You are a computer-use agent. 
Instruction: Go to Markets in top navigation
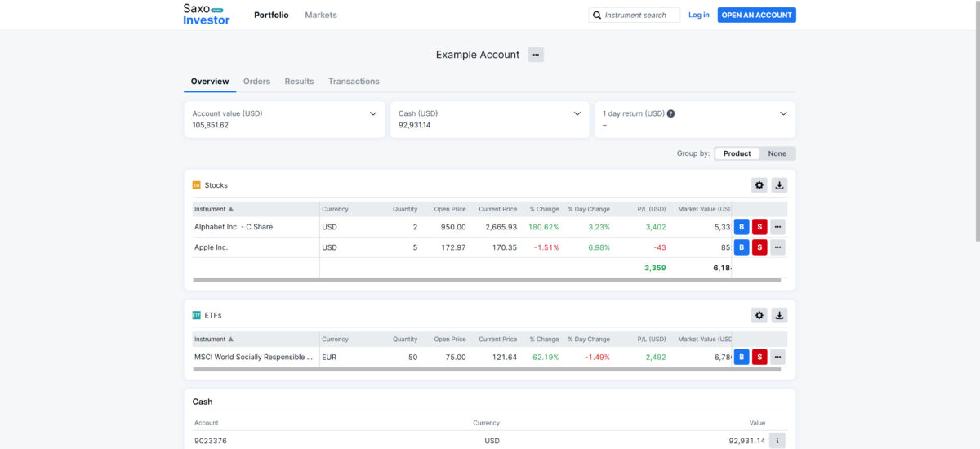321,15
